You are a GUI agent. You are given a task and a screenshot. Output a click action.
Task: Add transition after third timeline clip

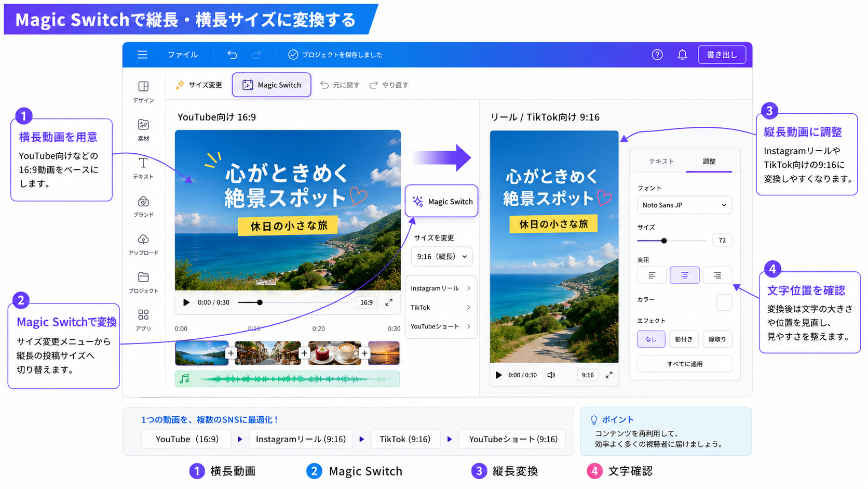365,353
